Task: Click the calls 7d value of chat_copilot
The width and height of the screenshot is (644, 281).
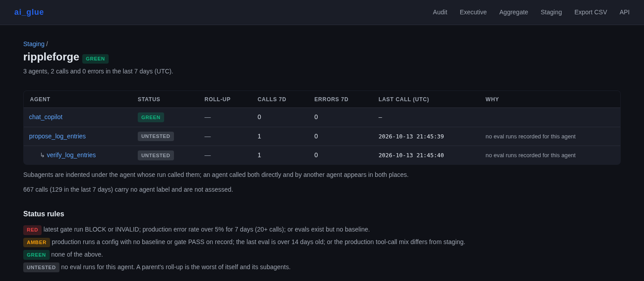Action: pyautogui.click(x=259, y=117)
